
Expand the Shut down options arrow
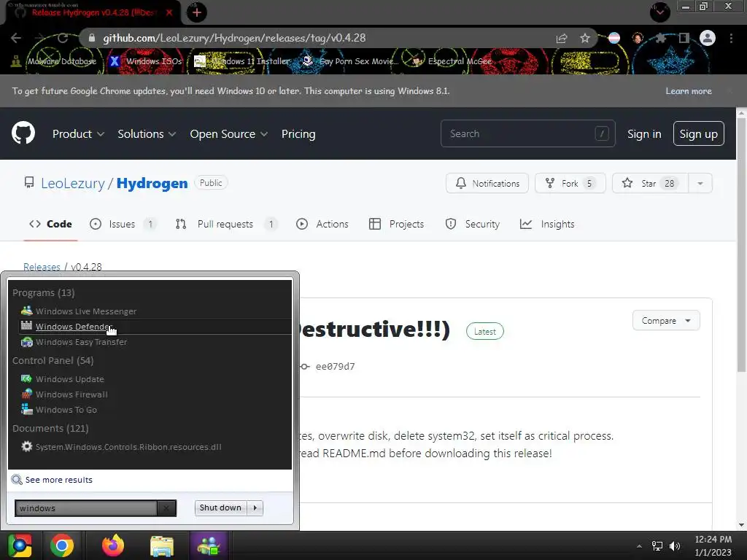click(x=255, y=507)
